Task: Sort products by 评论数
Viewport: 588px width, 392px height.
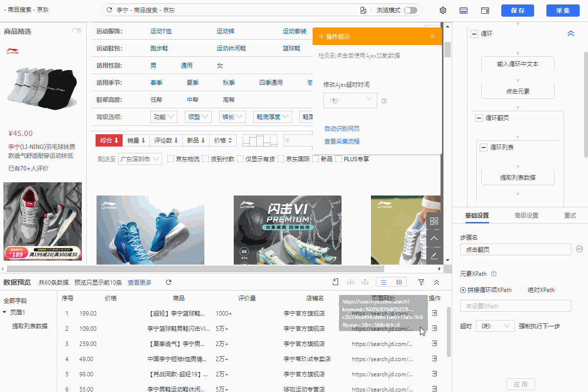Action: pyautogui.click(x=166, y=141)
